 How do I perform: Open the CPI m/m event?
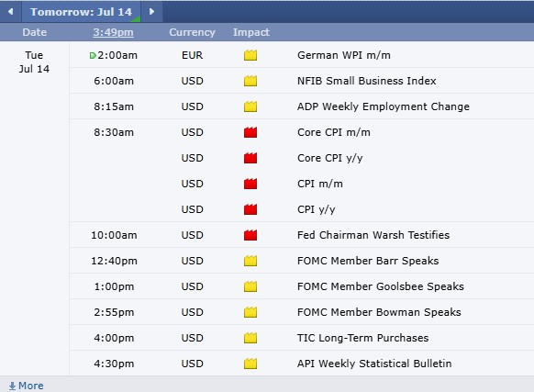tap(320, 184)
